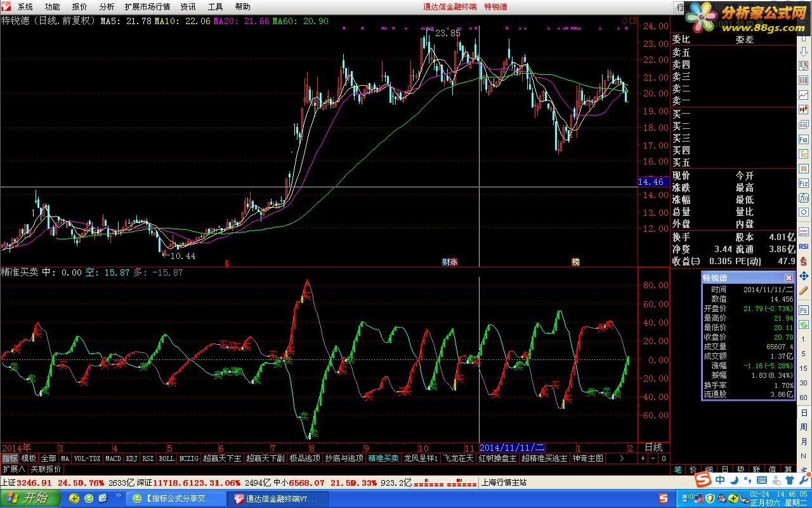The height and width of the screenshot is (508, 812).
Task: Click the RSI indicator icon in right sidebar
Action: (x=803, y=246)
